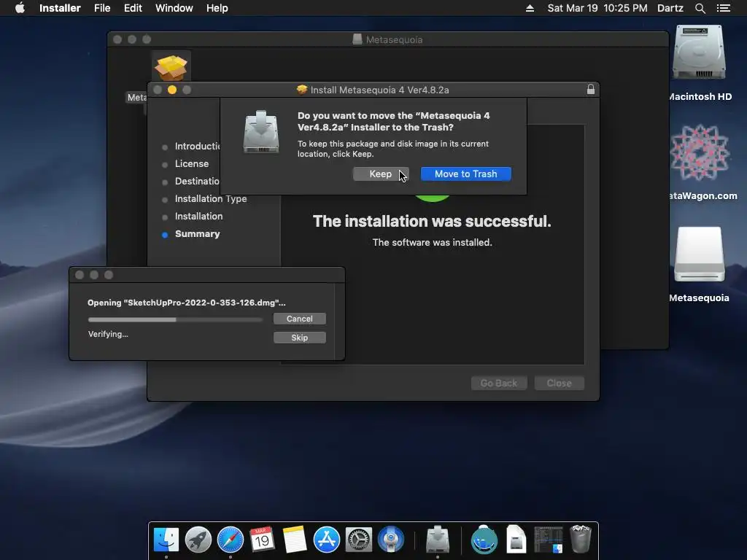Click the License step in sidebar
The height and width of the screenshot is (560, 747).
click(192, 164)
